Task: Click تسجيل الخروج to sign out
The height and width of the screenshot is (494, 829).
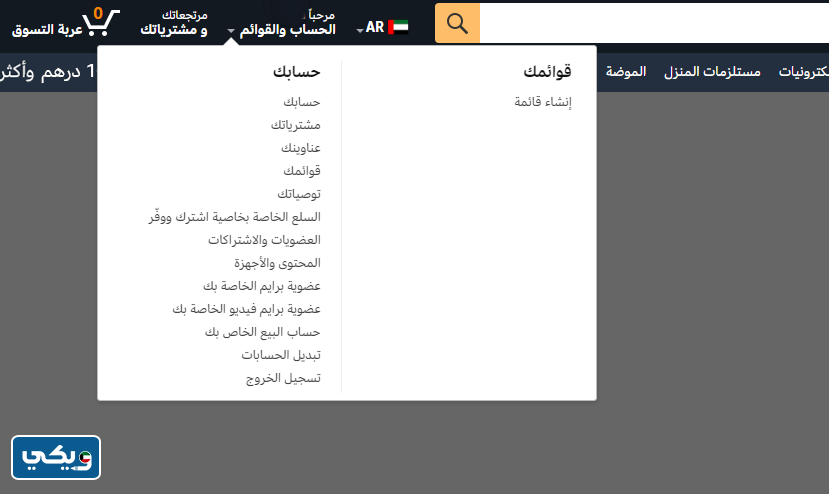Action: pyautogui.click(x=283, y=378)
